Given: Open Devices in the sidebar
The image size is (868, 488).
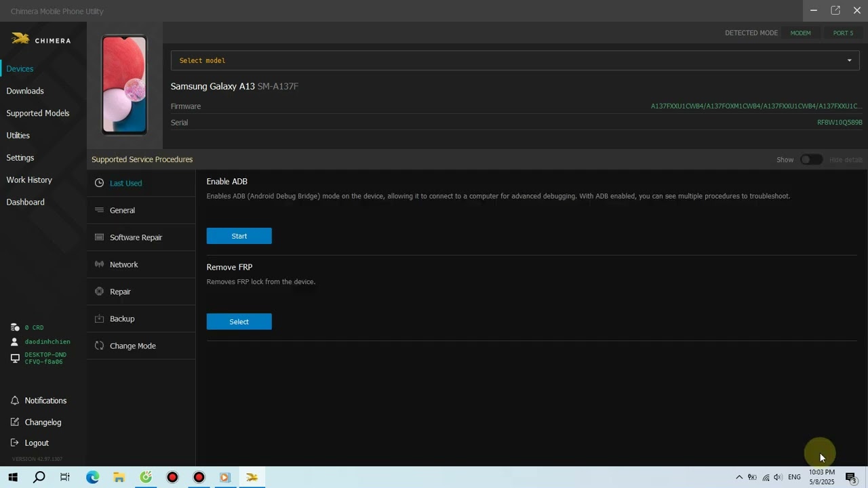Looking at the screenshot, I should 20,68.
